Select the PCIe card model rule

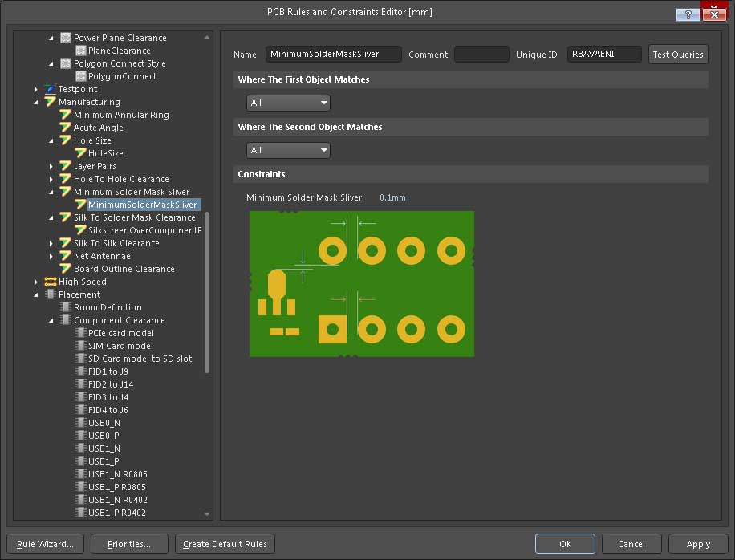[120, 333]
